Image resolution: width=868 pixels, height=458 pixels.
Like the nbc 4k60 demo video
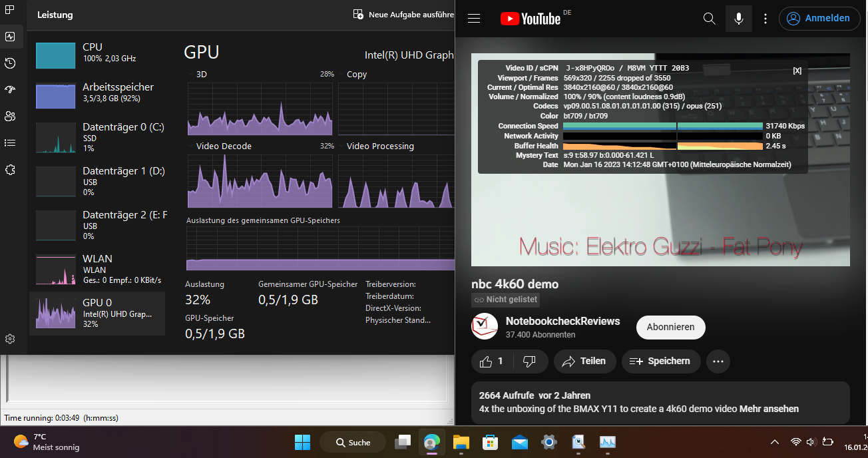click(493, 361)
